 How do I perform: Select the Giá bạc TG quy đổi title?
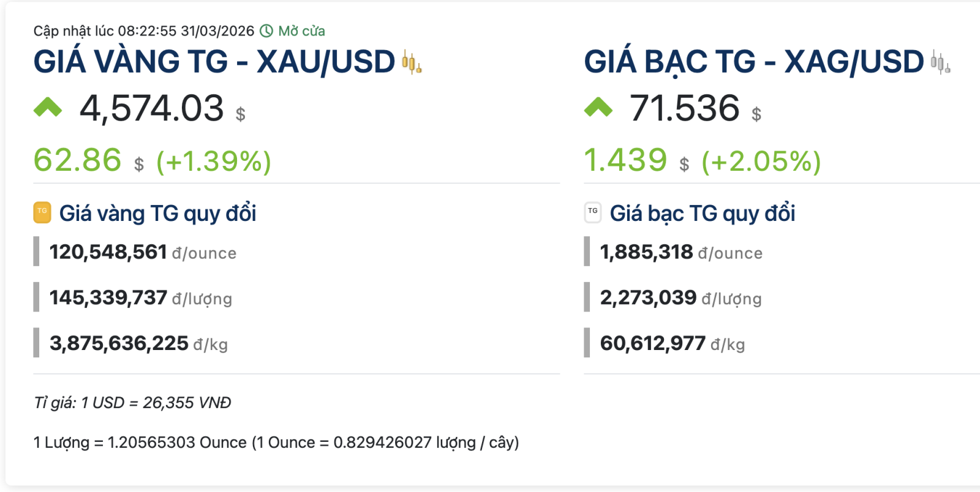(703, 213)
